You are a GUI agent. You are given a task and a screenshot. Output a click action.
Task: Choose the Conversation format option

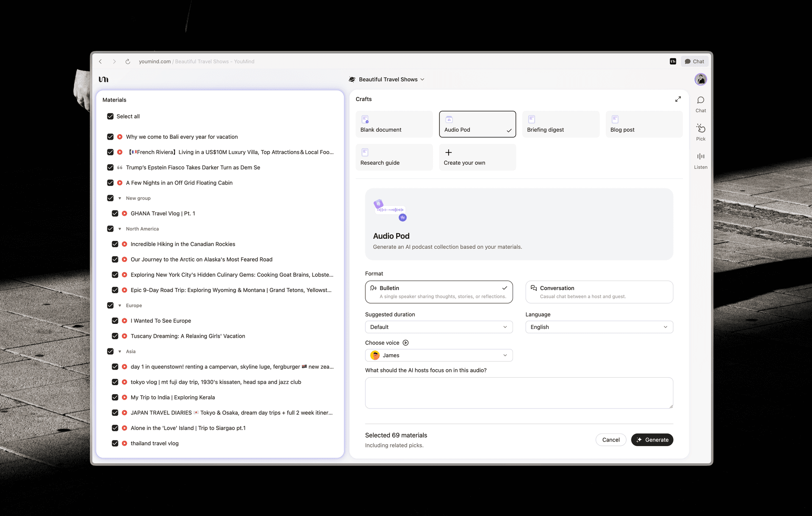pyautogui.click(x=599, y=292)
